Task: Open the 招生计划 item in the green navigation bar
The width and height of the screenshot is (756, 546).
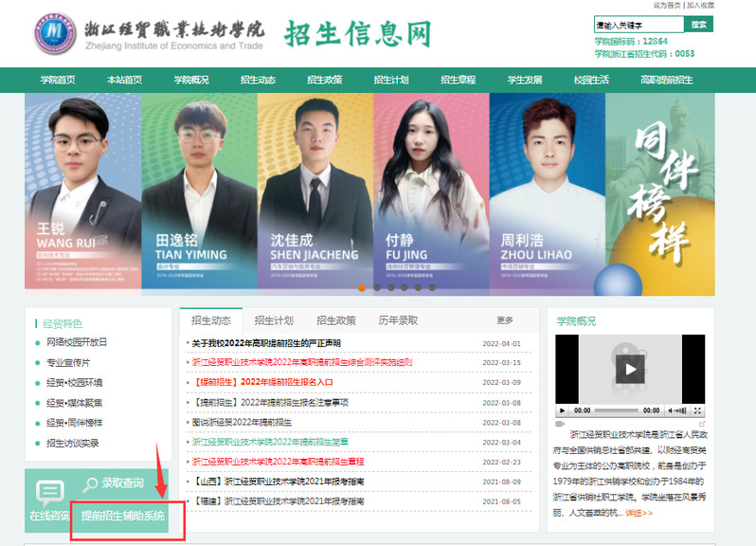Action: click(390, 80)
